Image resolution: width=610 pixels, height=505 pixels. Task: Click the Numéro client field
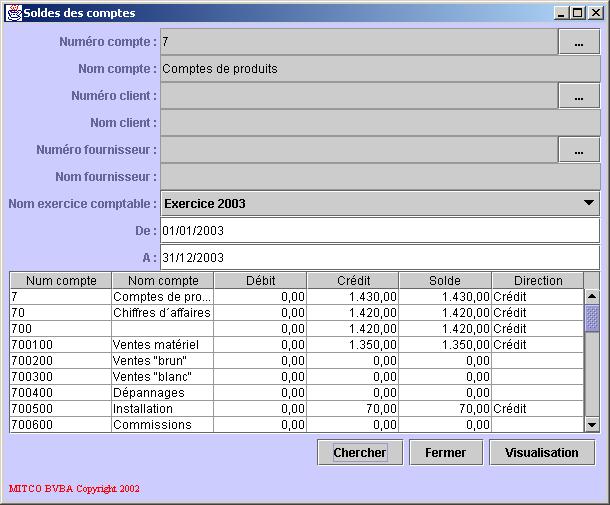[359, 96]
